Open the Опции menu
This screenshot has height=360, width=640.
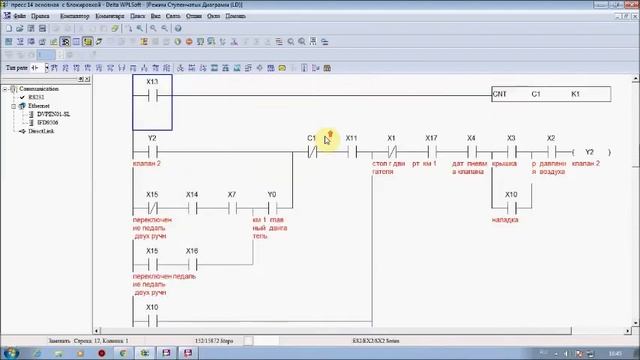193,16
